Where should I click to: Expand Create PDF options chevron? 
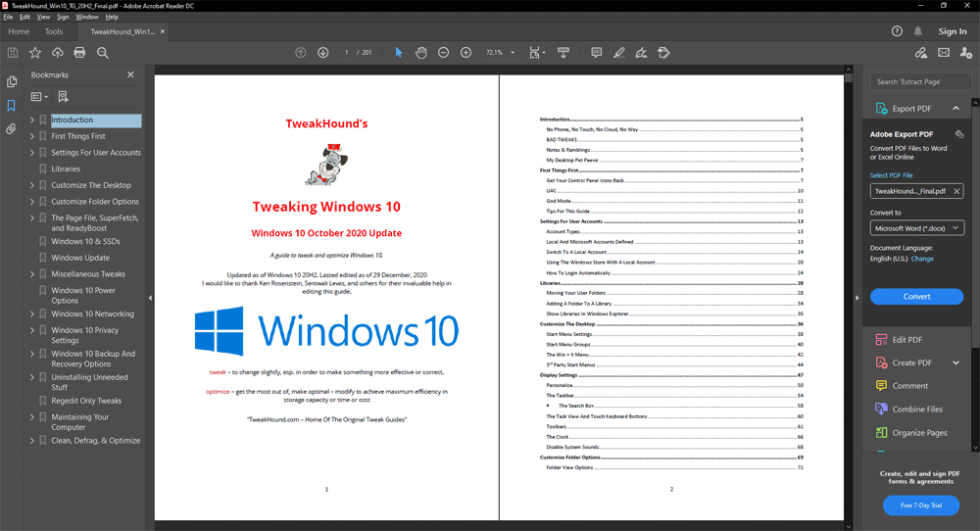955,362
